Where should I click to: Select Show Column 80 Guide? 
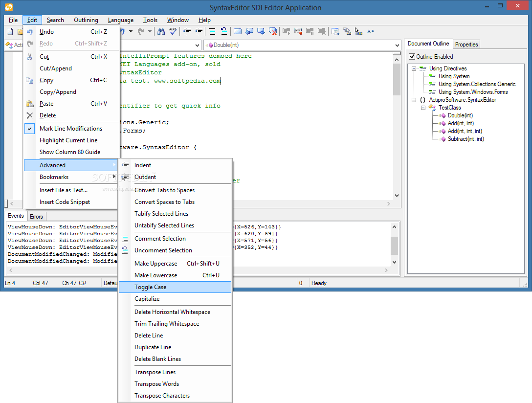pos(71,152)
